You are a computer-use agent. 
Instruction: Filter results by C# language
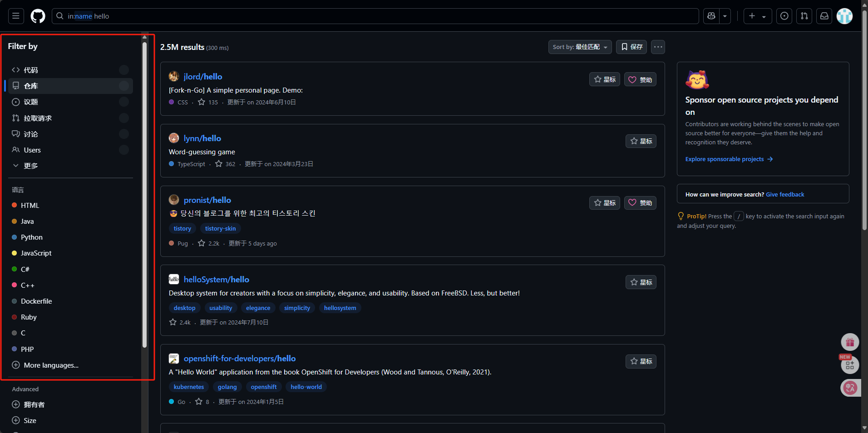[70, 269]
